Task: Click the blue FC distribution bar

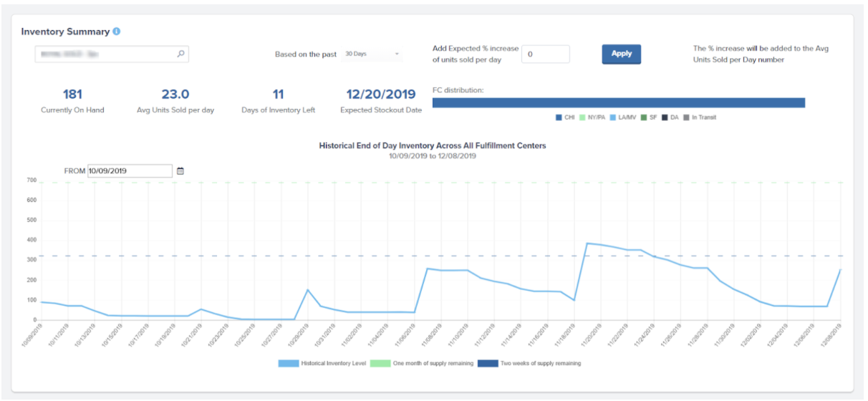Action: tap(618, 102)
